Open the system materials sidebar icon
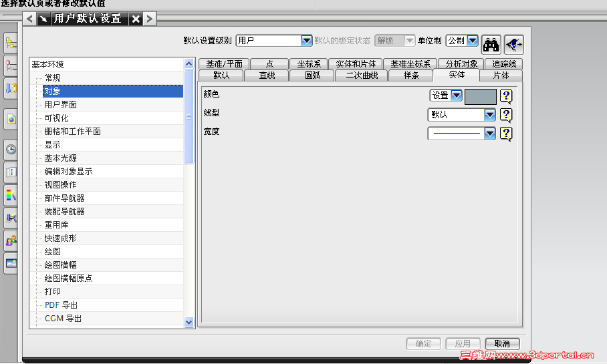 click(x=11, y=172)
